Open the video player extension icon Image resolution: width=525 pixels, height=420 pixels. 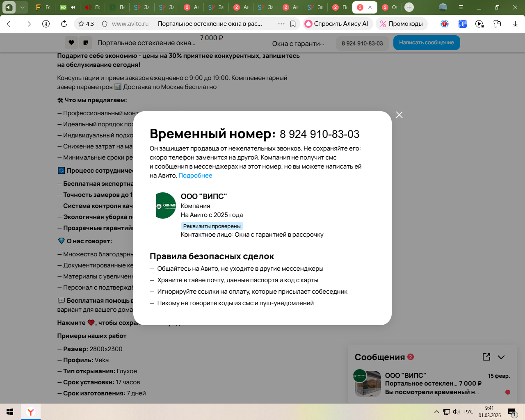click(479, 24)
